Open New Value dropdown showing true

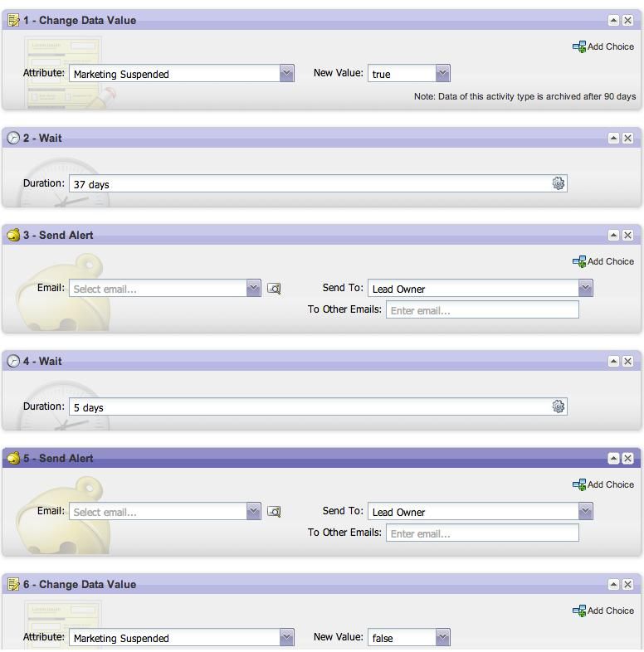tap(442, 74)
